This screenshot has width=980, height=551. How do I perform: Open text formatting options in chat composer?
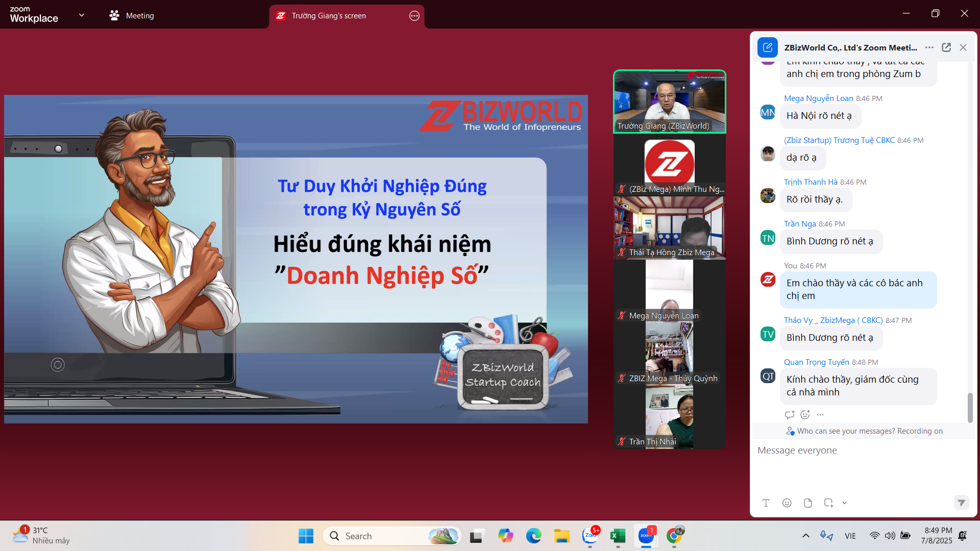click(766, 503)
